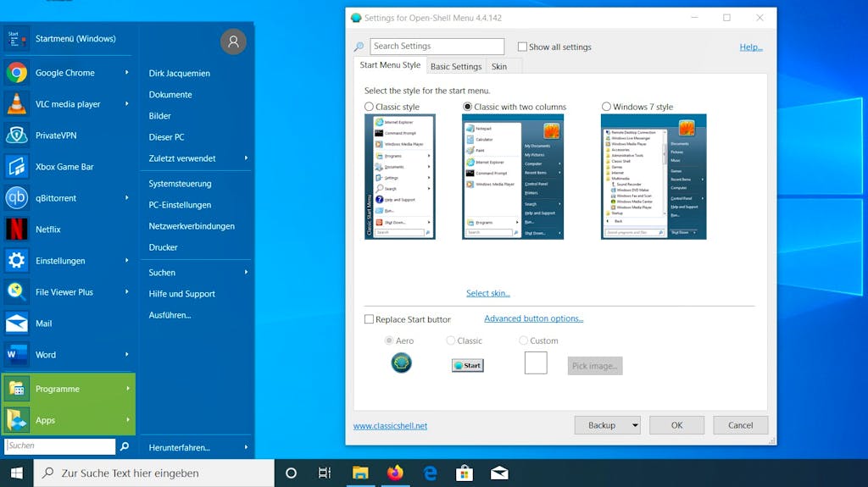The image size is (868, 487).
Task: Click the Word icon in start menu
Action: pyautogui.click(x=17, y=355)
